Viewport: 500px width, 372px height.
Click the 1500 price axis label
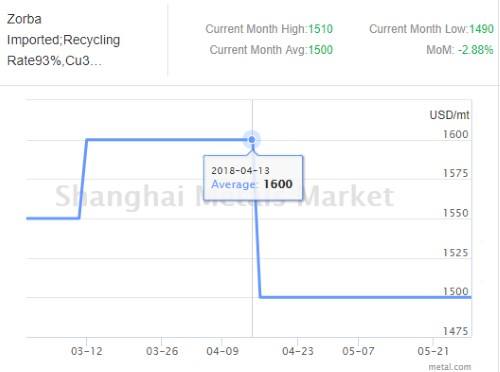coord(455,291)
